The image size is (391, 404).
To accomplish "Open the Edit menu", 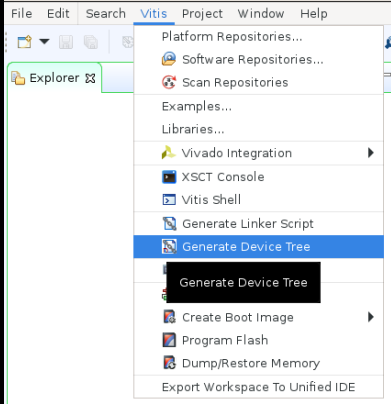I will [58, 14].
